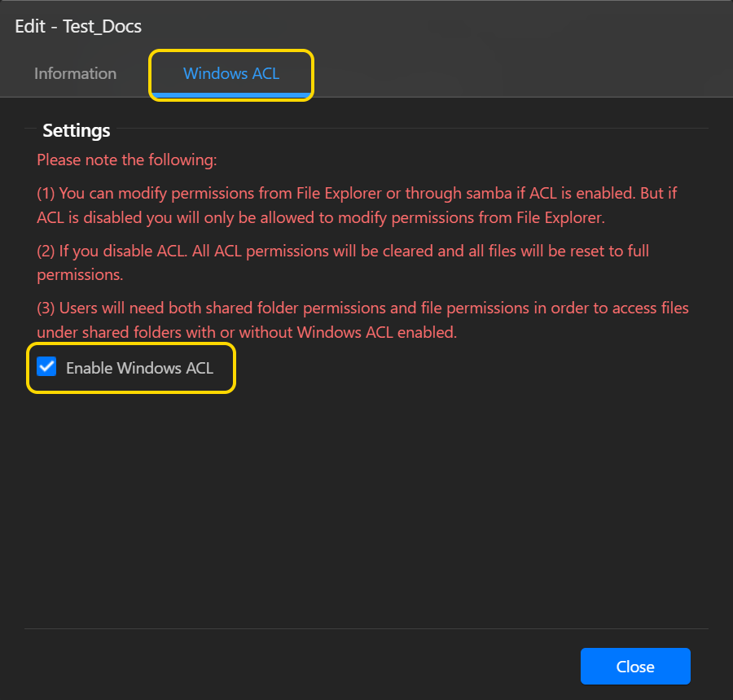The width and height of the screenshot is (733, 700).
Task: Click the "Test_Docs" folder name in title
Action: pyautogui.click(x=102, y=27)
